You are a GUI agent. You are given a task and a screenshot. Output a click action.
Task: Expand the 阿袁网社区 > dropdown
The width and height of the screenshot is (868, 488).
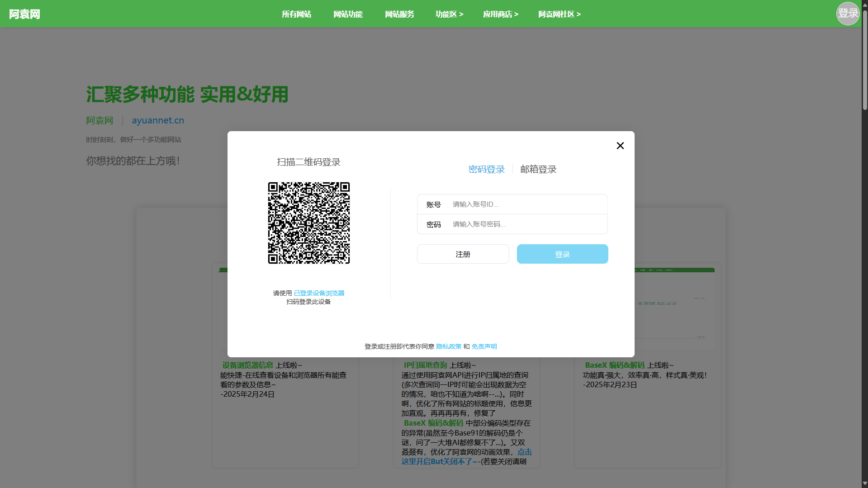560,14
